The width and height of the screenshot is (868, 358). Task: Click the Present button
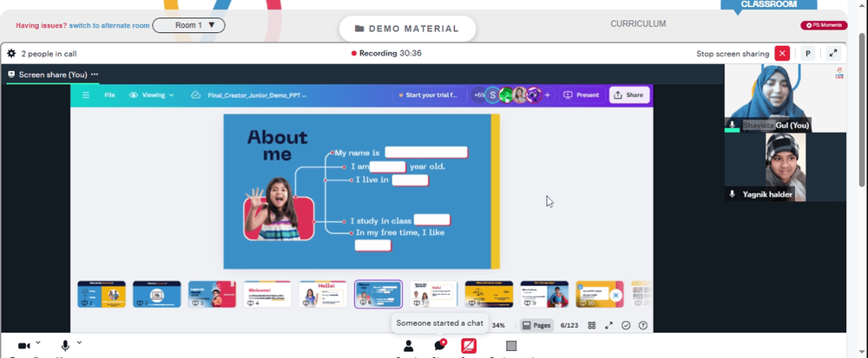pos(582,95)
